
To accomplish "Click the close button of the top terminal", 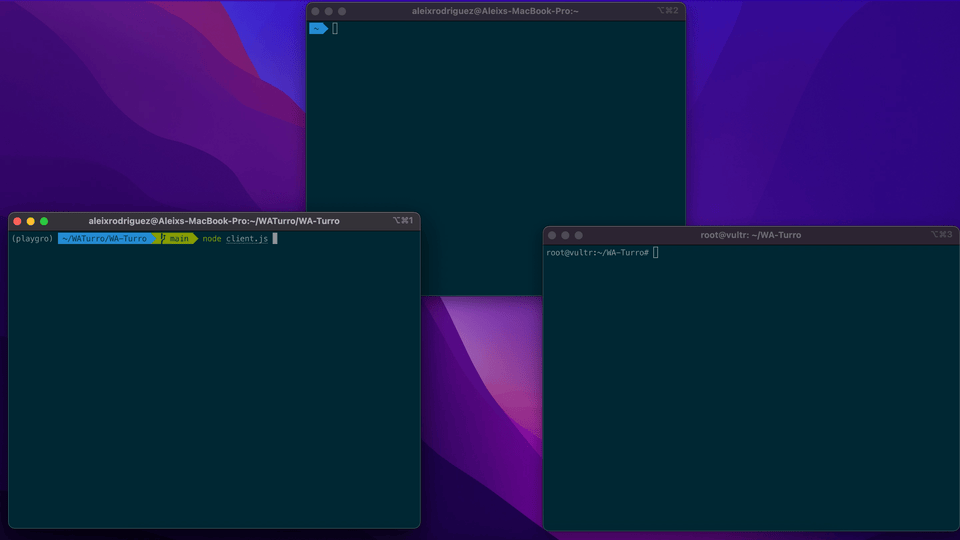I will pos(315,10).
